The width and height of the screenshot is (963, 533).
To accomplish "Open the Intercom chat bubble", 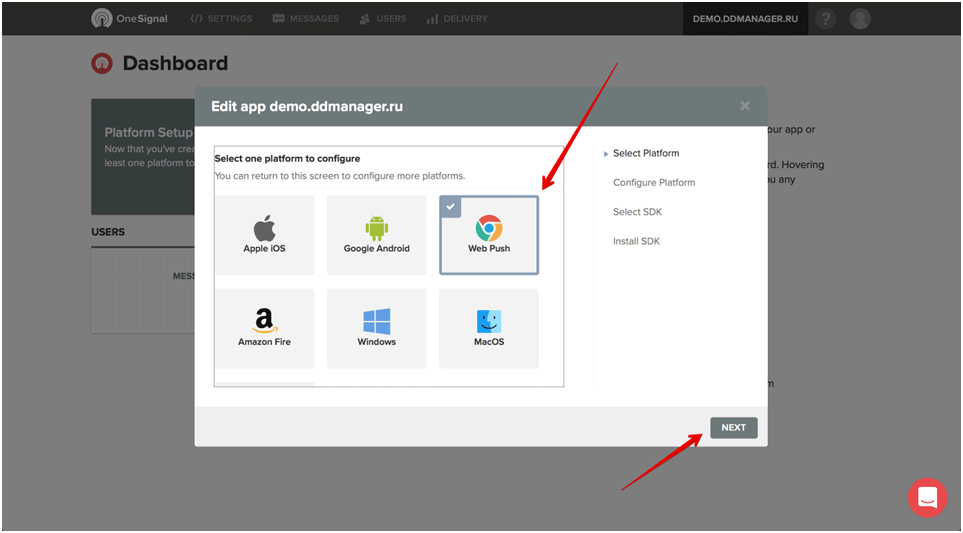I will [927, 497].
